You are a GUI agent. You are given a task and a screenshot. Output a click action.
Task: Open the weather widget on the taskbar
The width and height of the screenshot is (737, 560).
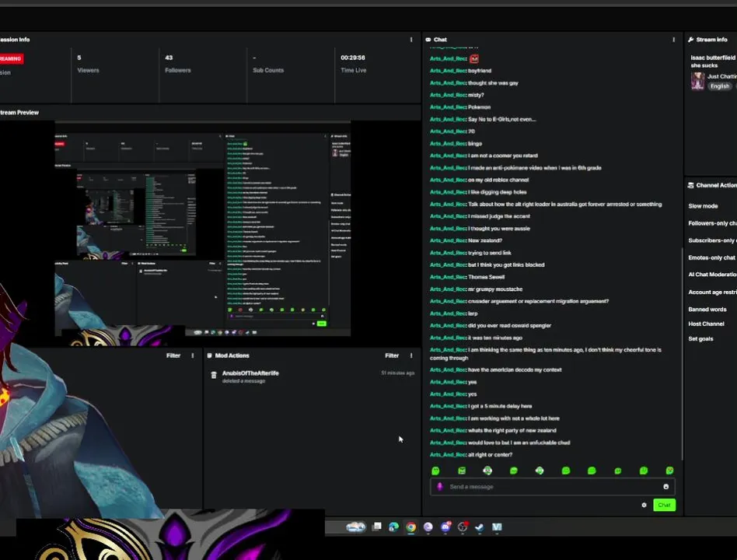(356, 527)
